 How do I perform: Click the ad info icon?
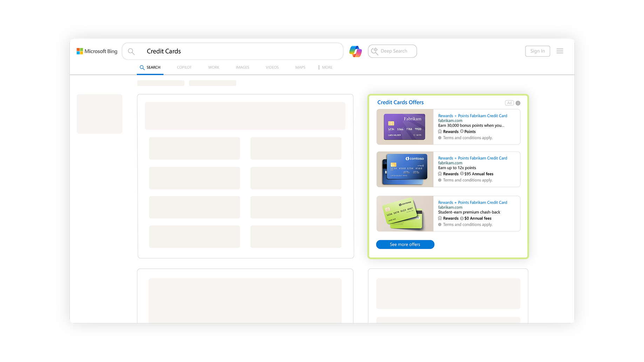(x=518, y=103)
